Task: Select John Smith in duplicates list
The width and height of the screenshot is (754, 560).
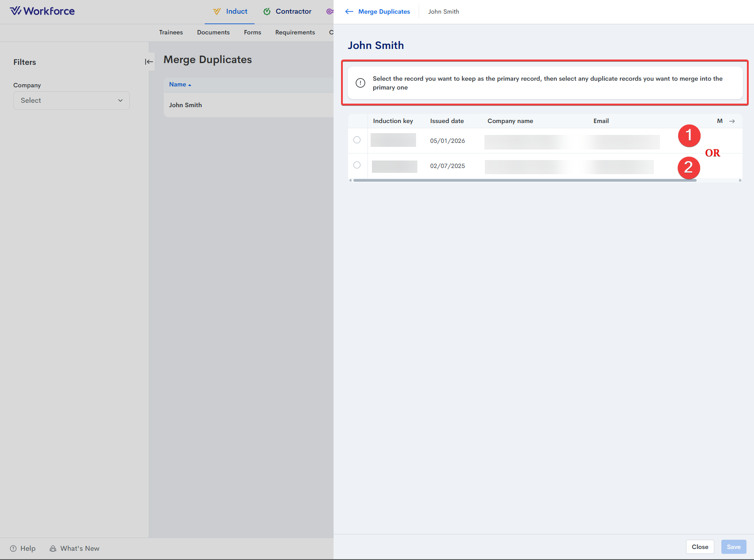Action: pyautogui.click(x=185, y=105)
